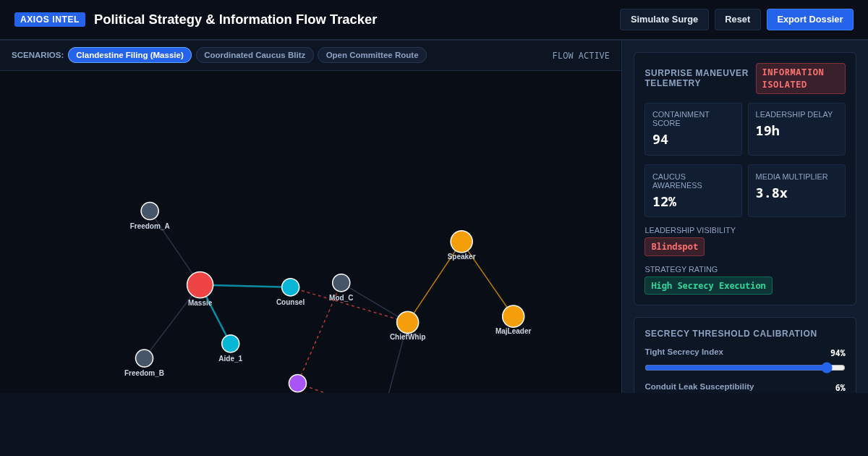Click the Aide_1 node
The image size is (868, 456).
click(231, 344)
